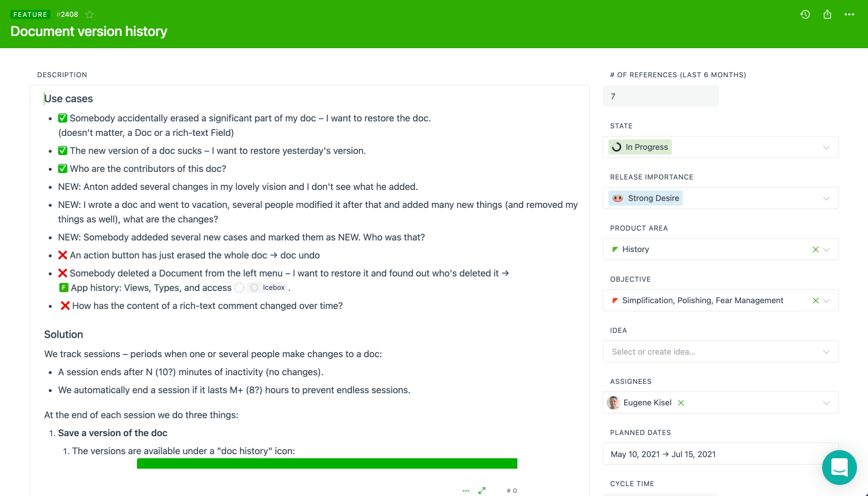Open the activity history clock icon
The height and width of the screenshot is (496, 868).
[805, 15]
